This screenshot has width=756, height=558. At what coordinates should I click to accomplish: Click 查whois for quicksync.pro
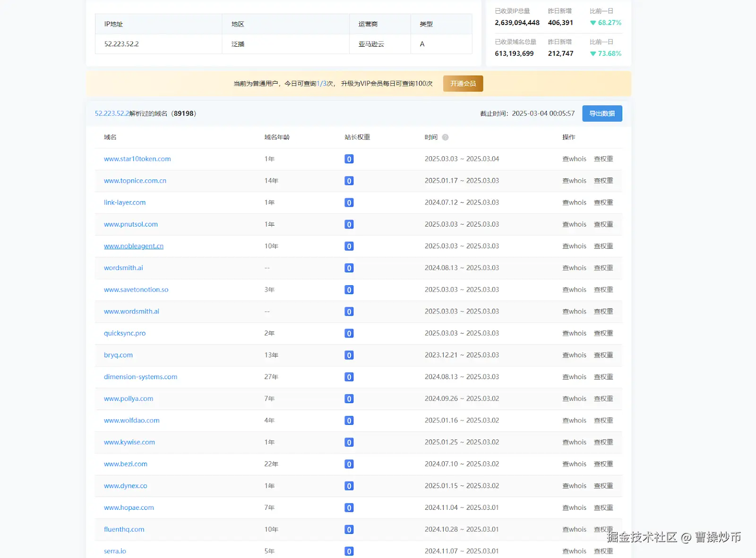(x=574, y=333)
